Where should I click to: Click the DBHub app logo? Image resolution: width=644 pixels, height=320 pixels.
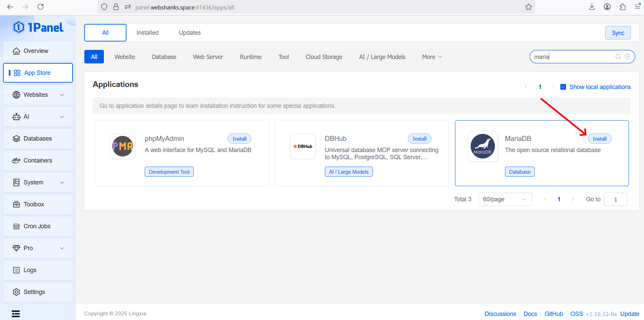(x=303, y=146)
